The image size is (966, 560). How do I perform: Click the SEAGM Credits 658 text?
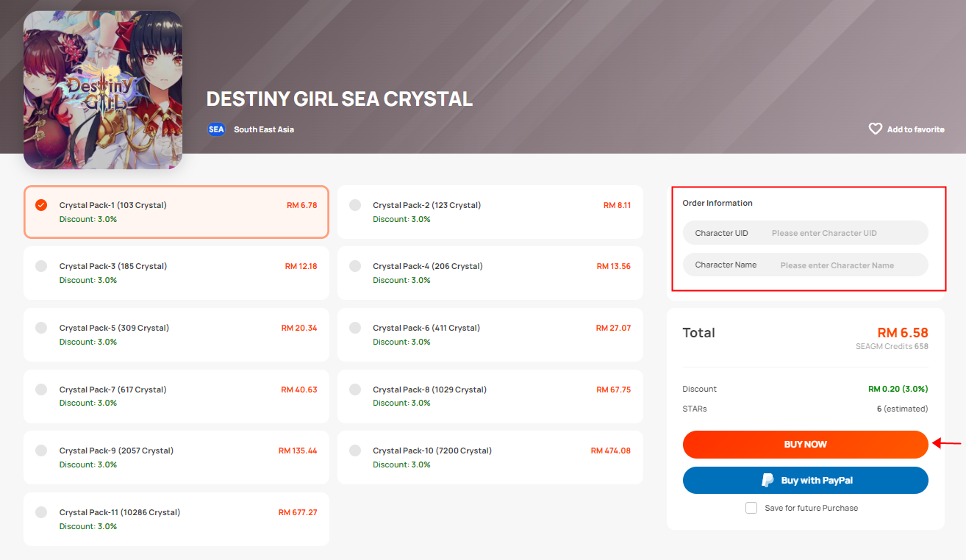pyautogui.click(x=892, y=346)
